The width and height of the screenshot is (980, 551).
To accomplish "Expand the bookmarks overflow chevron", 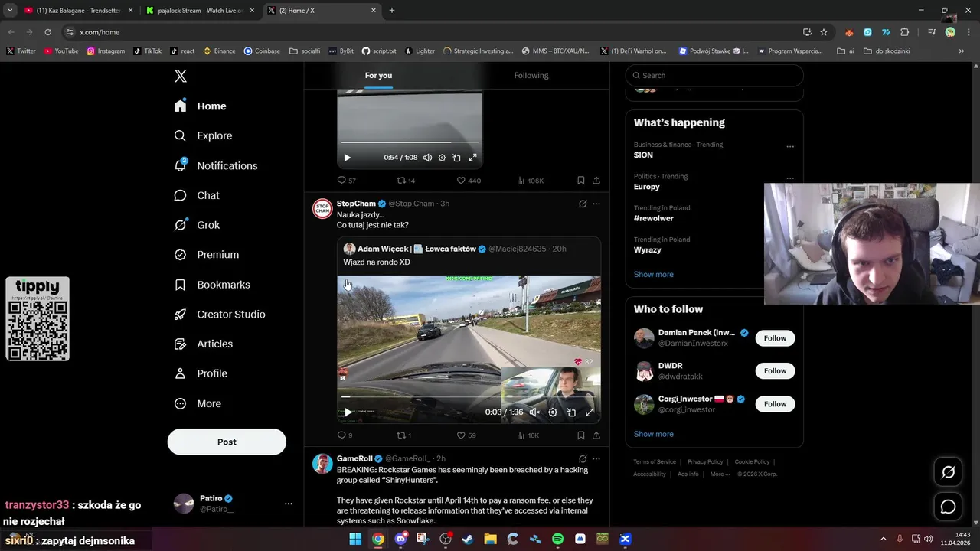I will point(962,51).
